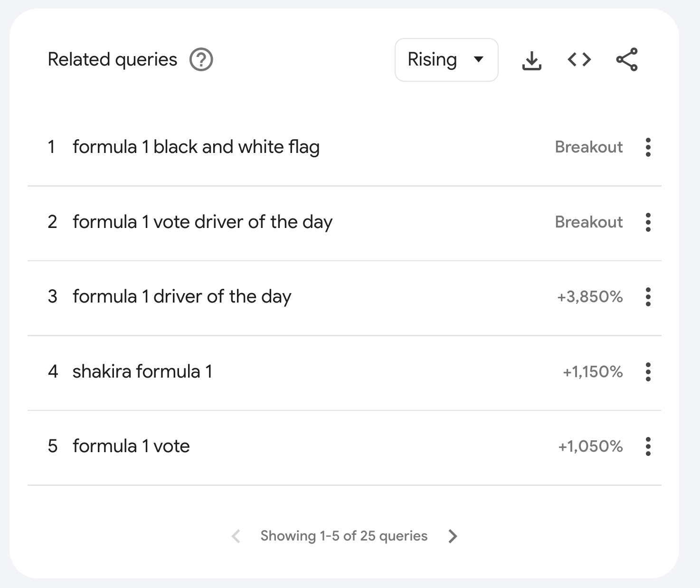Viewport: 700px width, 588px height.
Task: Open three-dot menu for +3,850% query
Action: [x=648, y=297]
